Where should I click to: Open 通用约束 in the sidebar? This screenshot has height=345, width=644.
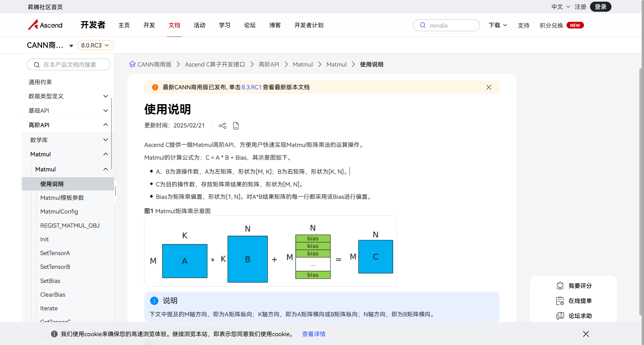pos(40,82)
